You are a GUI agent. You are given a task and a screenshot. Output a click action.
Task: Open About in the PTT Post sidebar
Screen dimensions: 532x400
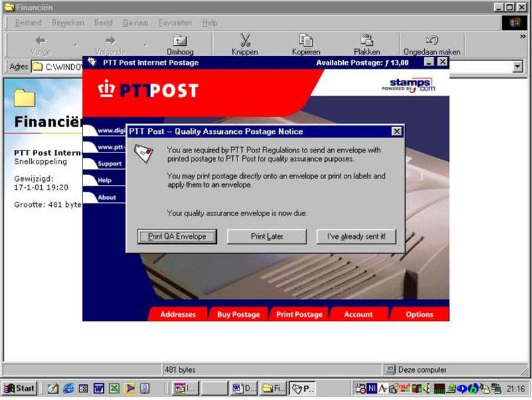click(106, 197)
